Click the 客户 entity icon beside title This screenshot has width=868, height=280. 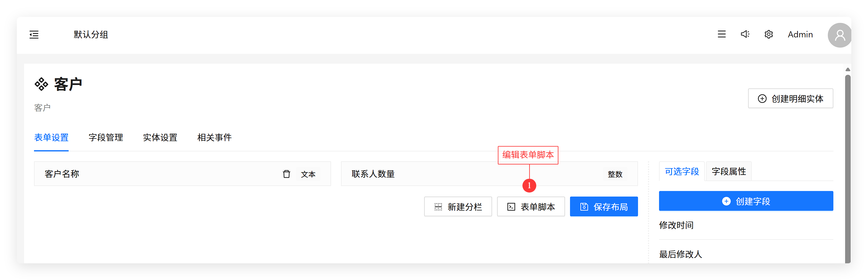(41, 84)
